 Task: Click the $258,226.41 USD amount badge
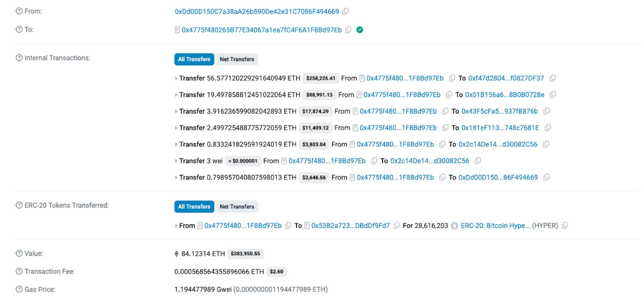(320, 78)
